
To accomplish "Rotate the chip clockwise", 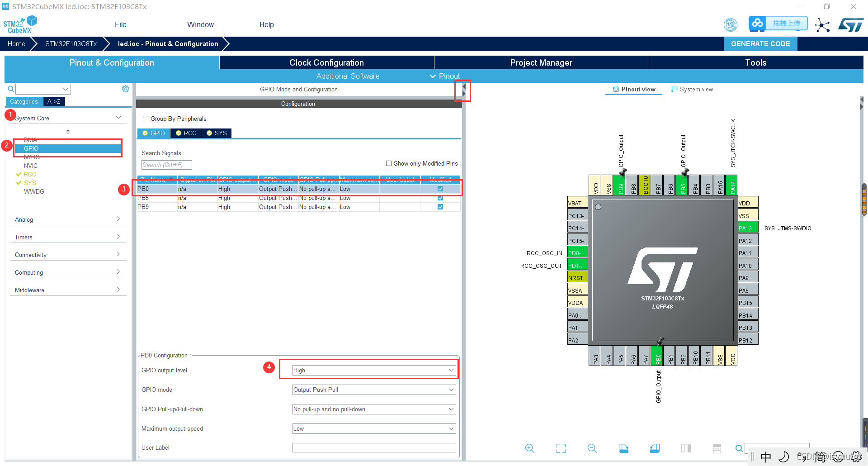I will [x=623, y=448].
